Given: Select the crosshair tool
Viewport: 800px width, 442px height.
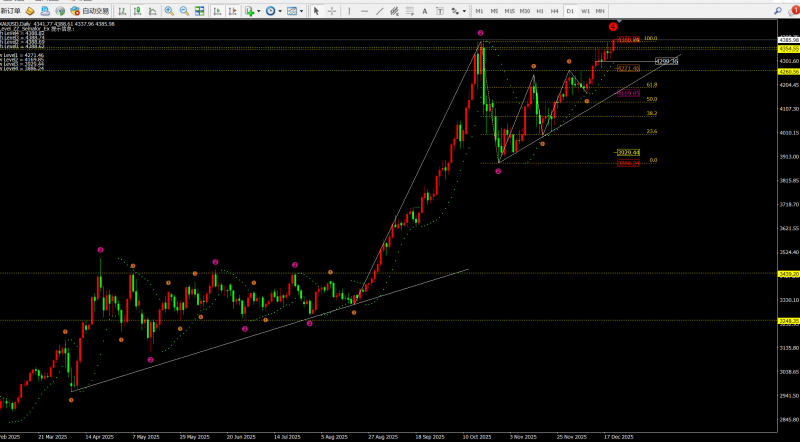Looking at the screenshot, I should tap(332, 10).
